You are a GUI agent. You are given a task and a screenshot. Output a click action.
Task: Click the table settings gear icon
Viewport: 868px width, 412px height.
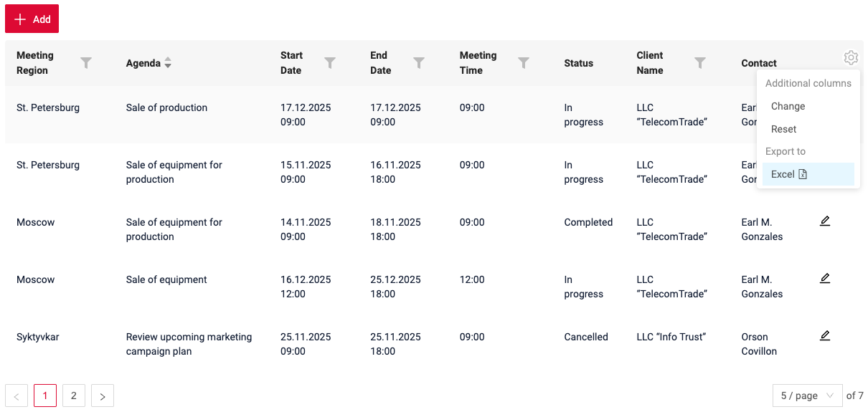pyautogui.click(x=851, y=58)
